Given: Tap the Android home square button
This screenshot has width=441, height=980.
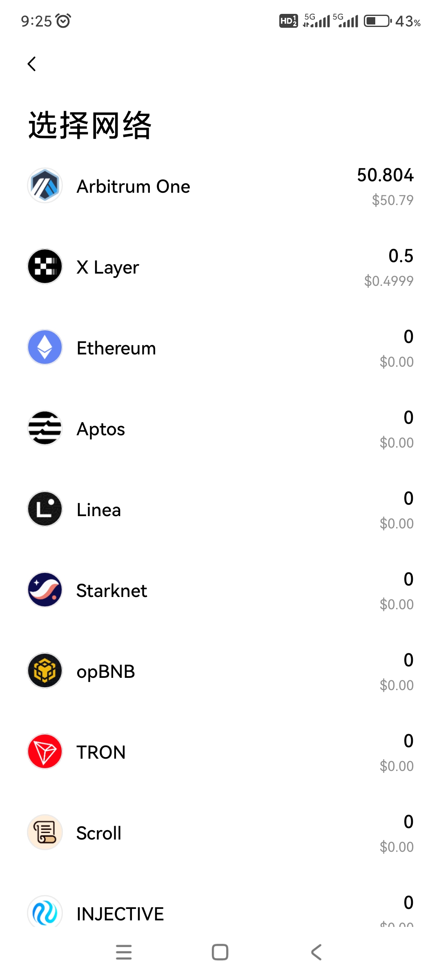Looking at the screenshot, I should (x=220, y=952).
